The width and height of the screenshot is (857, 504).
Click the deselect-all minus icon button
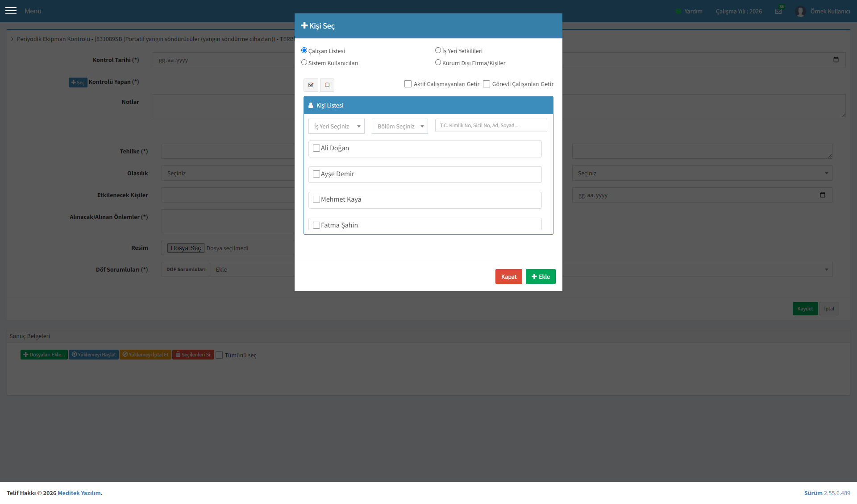click(x=327, y=85)
